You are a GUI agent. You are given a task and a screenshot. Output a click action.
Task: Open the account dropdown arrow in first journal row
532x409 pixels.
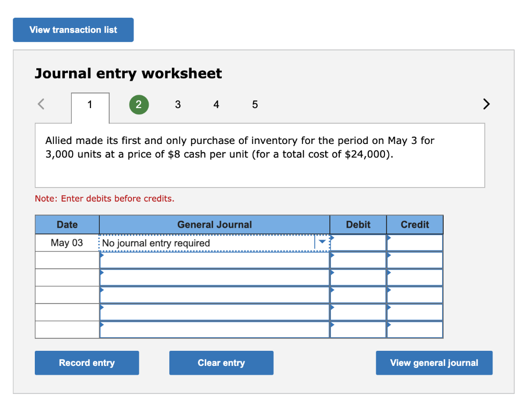click(322, 242)
